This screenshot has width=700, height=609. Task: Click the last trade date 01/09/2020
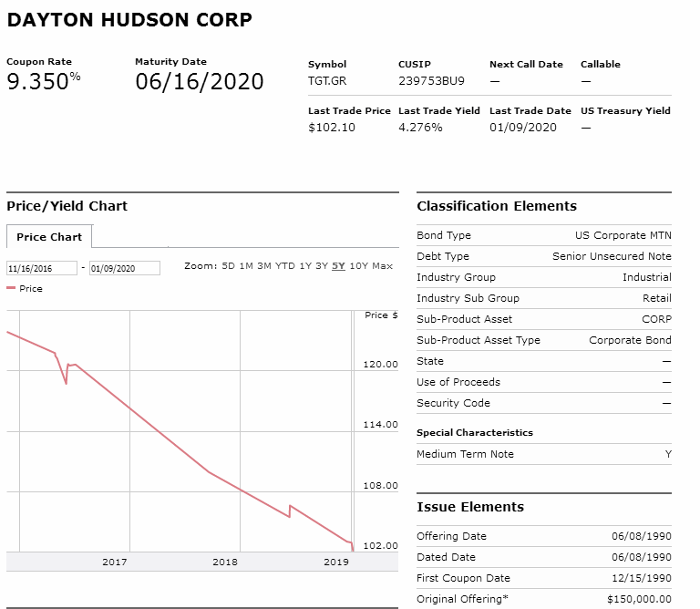pyautogui.click(x=523, y=128)
